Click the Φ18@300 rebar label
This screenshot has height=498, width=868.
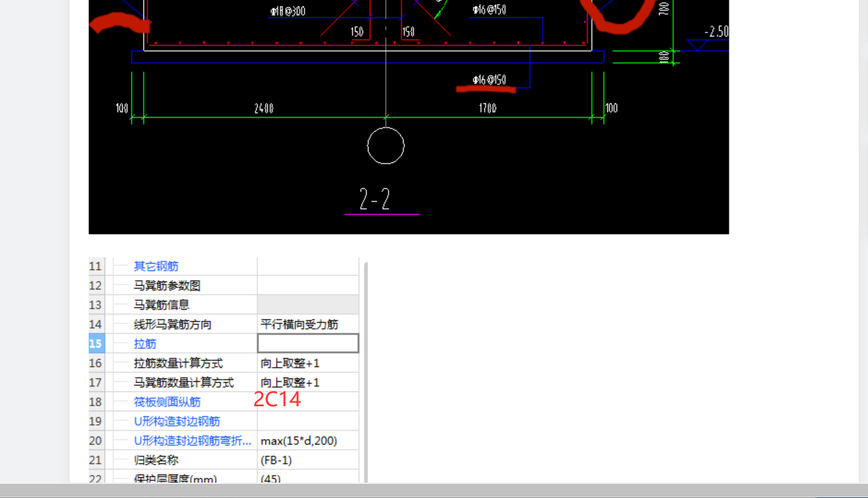click(287, 11)
